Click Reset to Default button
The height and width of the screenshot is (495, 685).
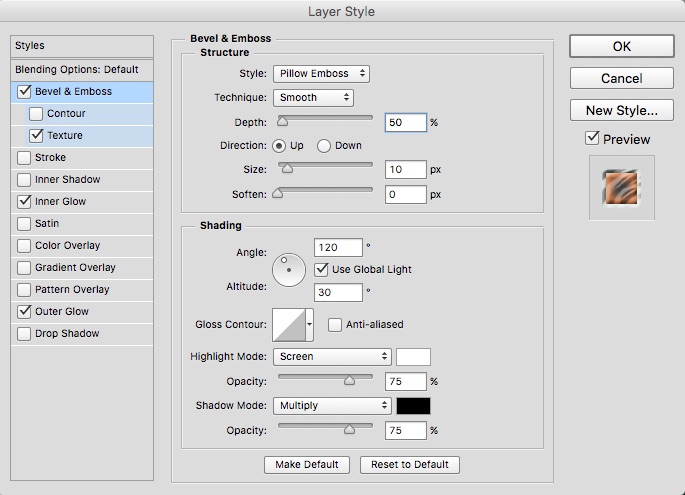[409, 465]
